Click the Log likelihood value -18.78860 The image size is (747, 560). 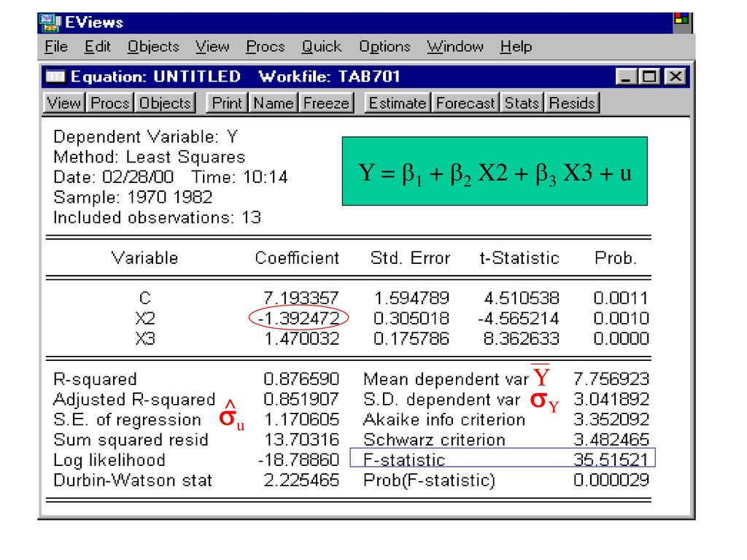tap(298, 459)
